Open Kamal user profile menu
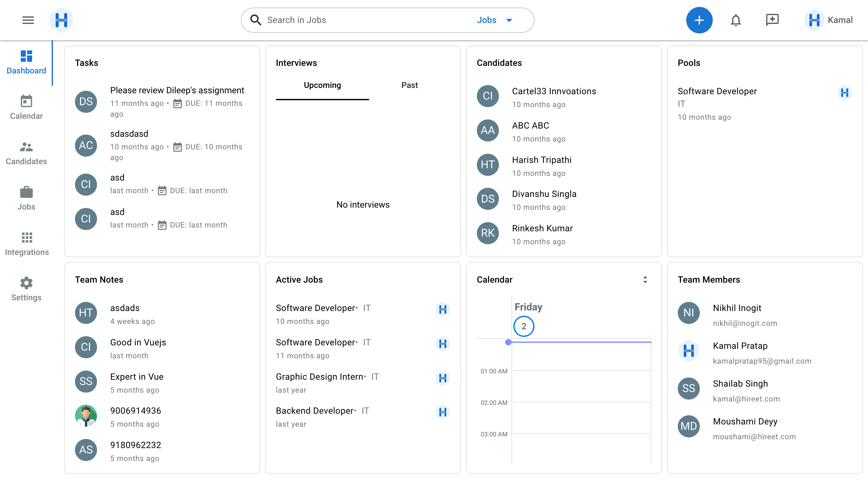The width and height of the screenshot is (868, 484). pos(828,20)
